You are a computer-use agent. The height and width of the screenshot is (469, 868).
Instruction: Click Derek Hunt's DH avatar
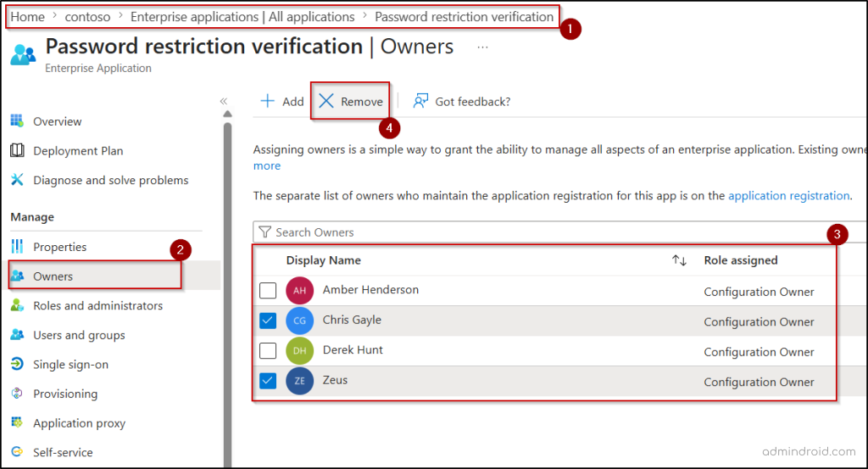pyautogui.click(x=299, y=350)
